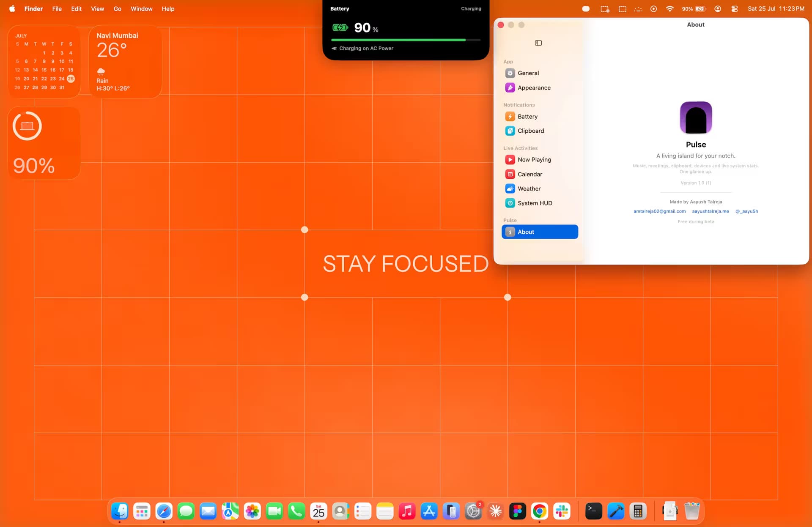Click today's date 25 in calendar widget
This screenshot has height=527, width=812.
(71, 79)
